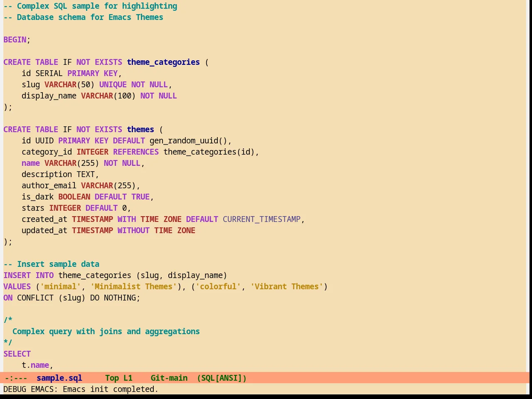
Task: Click id SERIAL PRIMARY KEY line
Action: 72,73
